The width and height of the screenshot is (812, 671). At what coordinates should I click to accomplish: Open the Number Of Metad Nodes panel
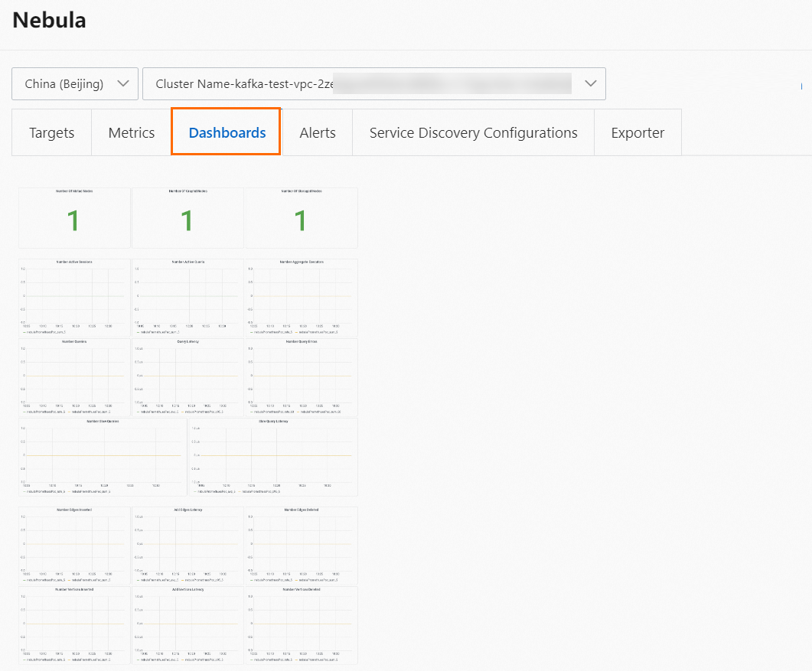(74, 218)
